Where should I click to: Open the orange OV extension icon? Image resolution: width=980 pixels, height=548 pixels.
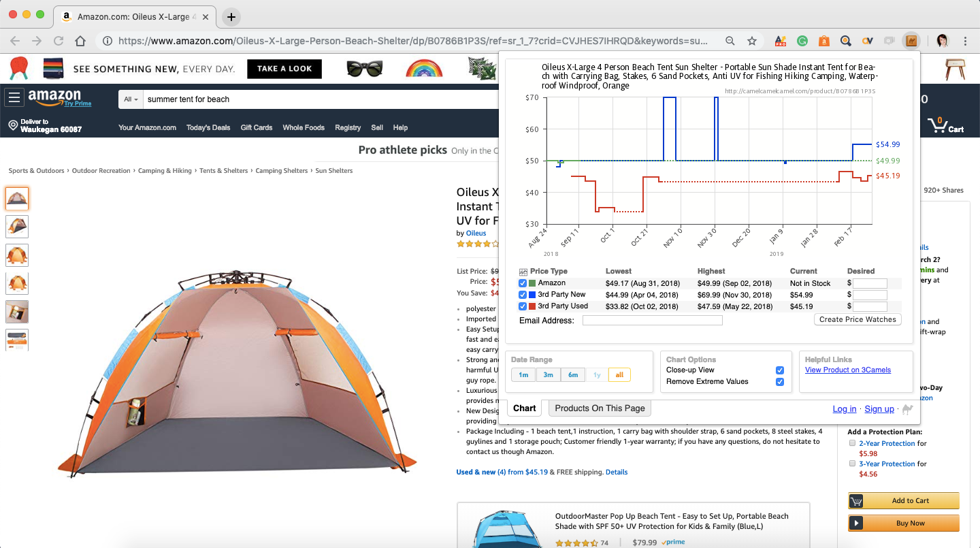pos(867,41)
